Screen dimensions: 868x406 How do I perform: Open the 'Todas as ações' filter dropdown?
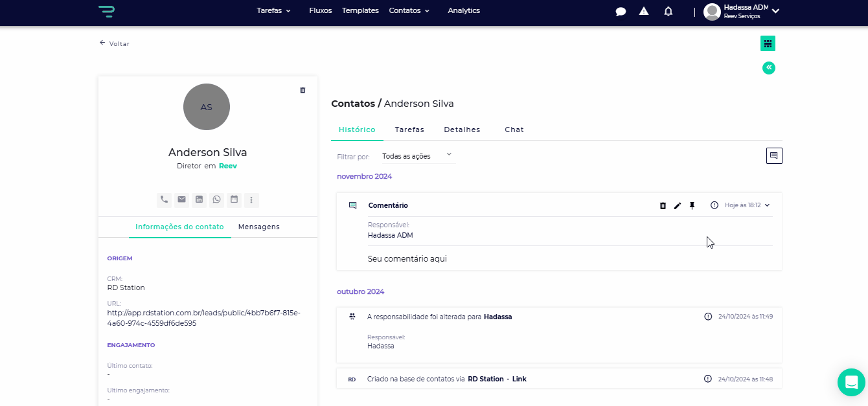point(417,156)
